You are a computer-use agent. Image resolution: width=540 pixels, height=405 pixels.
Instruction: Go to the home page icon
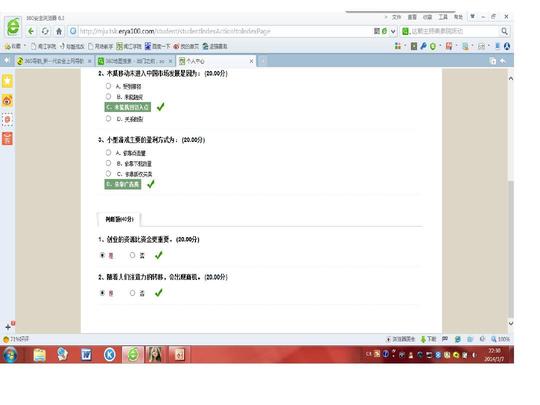[59, 31]
